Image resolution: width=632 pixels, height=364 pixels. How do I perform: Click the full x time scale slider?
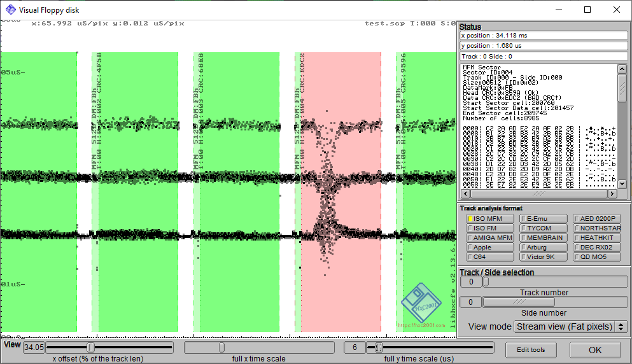[259, 347]
